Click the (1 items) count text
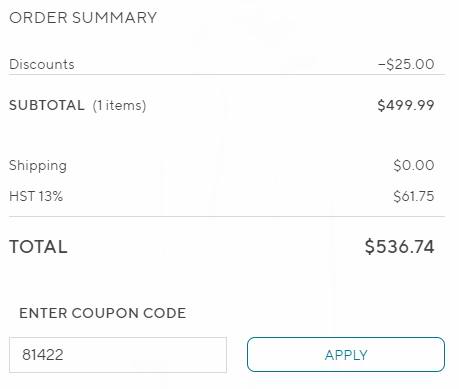The image size is (459, 389). [x=119, y=106]
